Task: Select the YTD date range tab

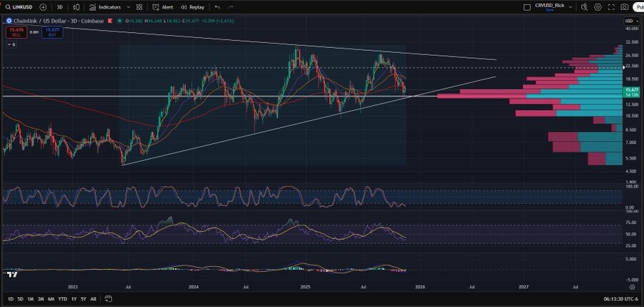Action: [x=62, y=298]
